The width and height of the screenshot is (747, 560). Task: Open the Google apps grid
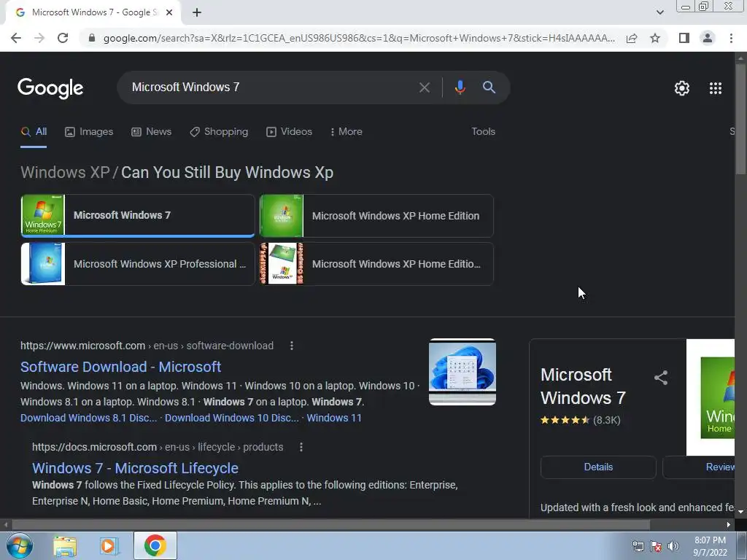pos(716,88)
